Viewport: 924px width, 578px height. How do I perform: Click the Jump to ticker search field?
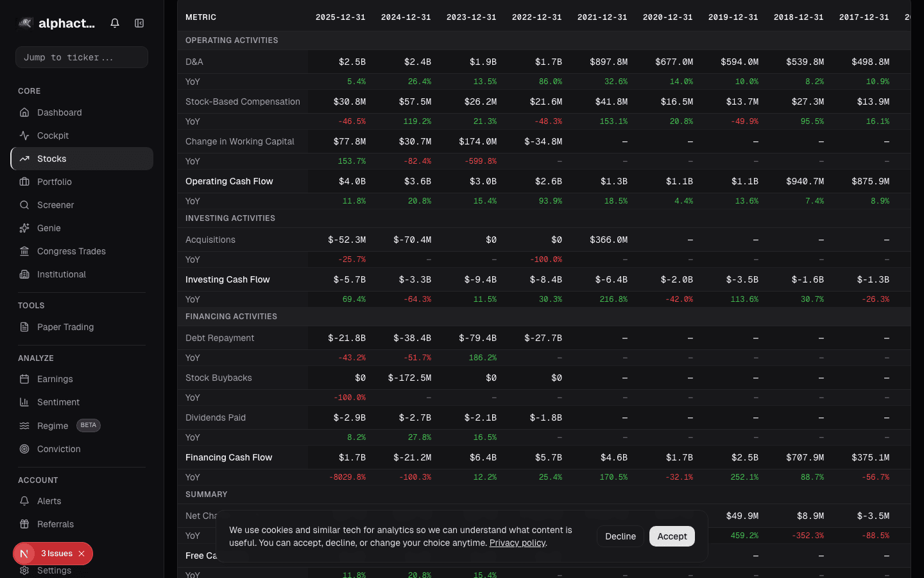(81, 57)
